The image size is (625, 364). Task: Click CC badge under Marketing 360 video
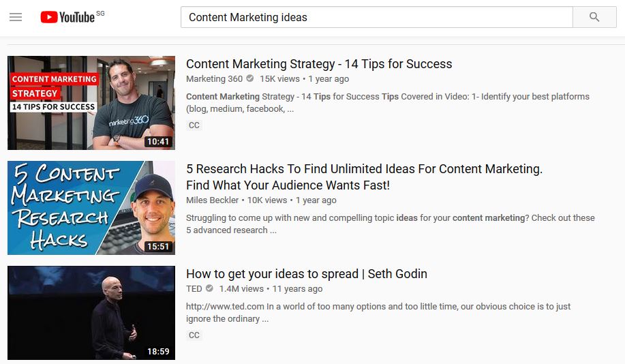194,125
